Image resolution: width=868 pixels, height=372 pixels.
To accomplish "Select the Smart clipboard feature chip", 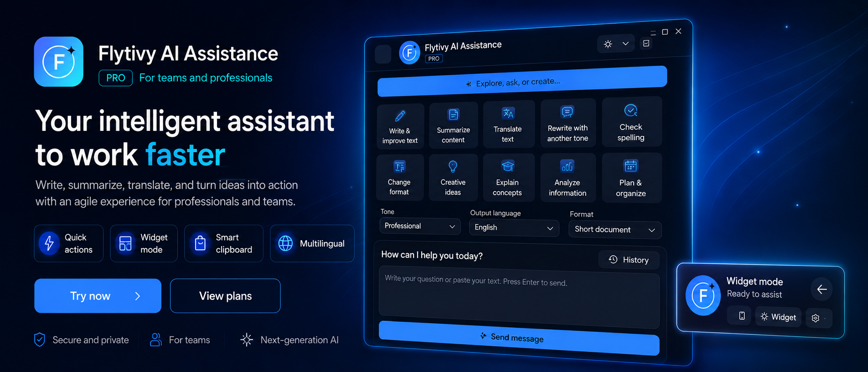I will [x=224, y=243].
